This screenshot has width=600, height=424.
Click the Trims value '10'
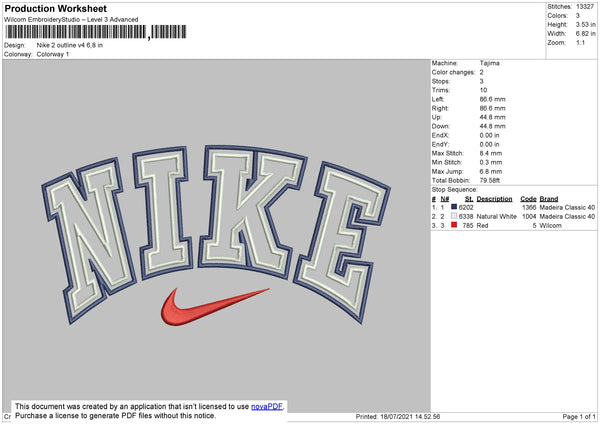pos(483,90)
